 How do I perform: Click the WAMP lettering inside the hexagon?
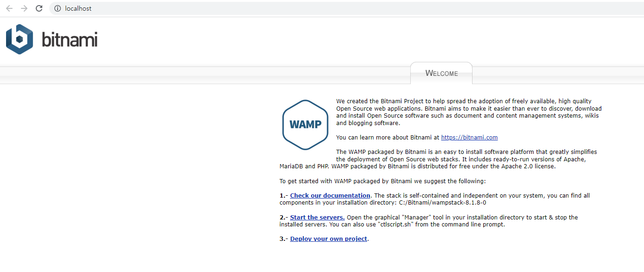pos(305,125)
